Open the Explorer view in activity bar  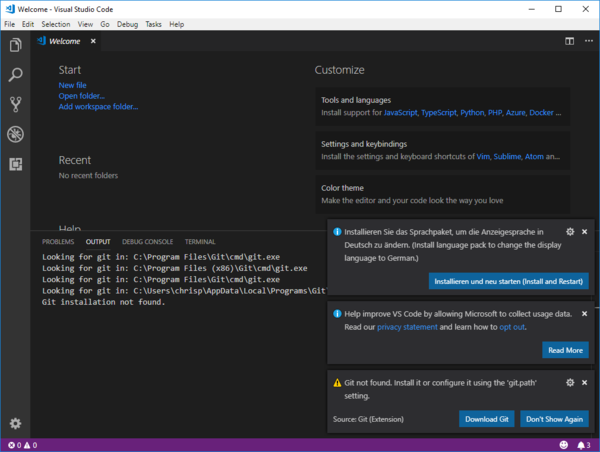pyautogui.click(x=15, y=45)
